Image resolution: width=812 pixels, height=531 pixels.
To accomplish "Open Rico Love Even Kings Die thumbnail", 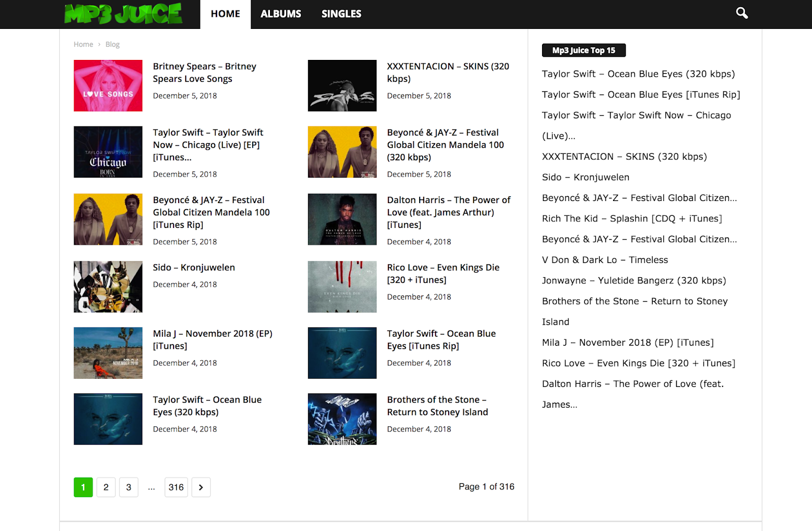I will pos(342,287).
